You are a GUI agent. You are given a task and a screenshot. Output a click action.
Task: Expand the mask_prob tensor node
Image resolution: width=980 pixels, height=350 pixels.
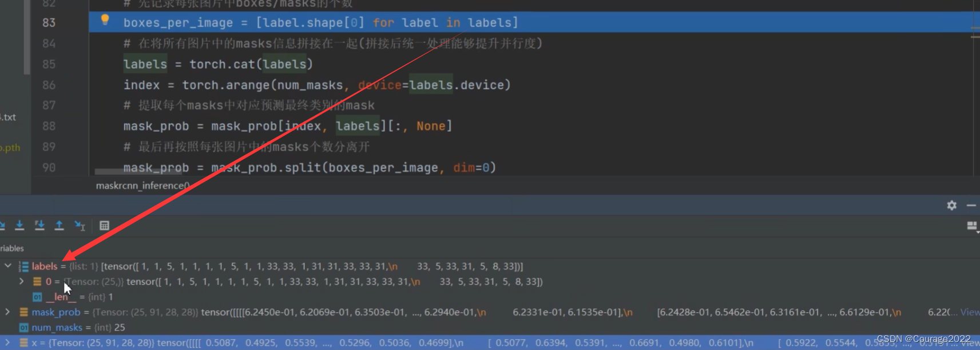click(7, 312)
